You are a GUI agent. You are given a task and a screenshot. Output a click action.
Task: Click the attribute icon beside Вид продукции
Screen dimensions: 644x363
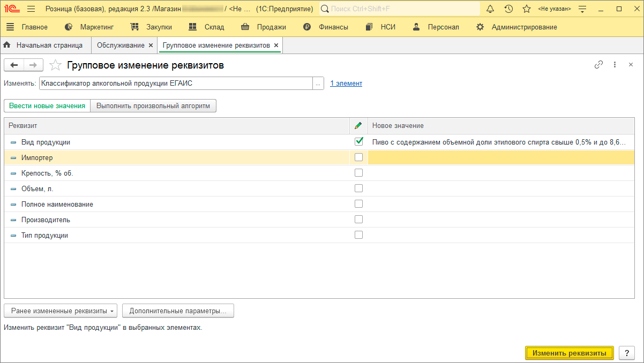click(13, 142)
